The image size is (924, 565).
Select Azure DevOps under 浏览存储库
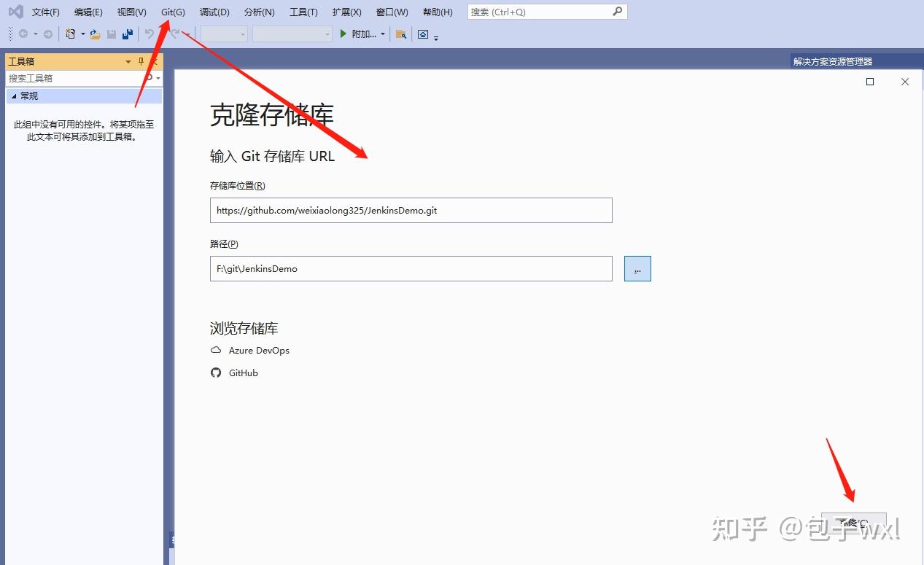point(259,351)
